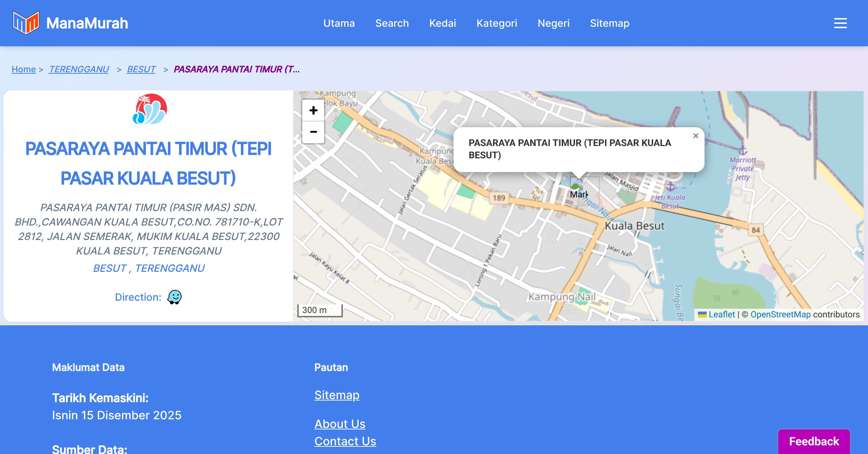Screen dimensions: 868x454
Task: Open Sitemap in the top navigation
Action: (x=609, y=23)
